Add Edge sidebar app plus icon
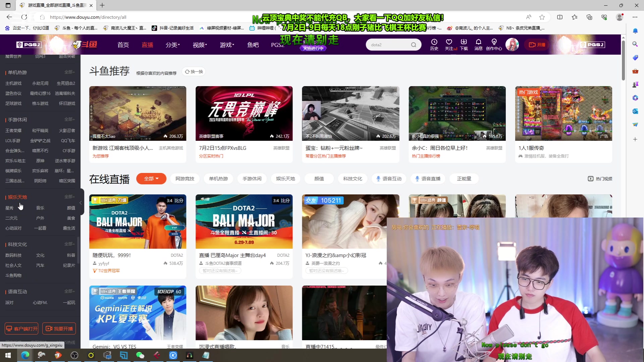 [635, 139]
